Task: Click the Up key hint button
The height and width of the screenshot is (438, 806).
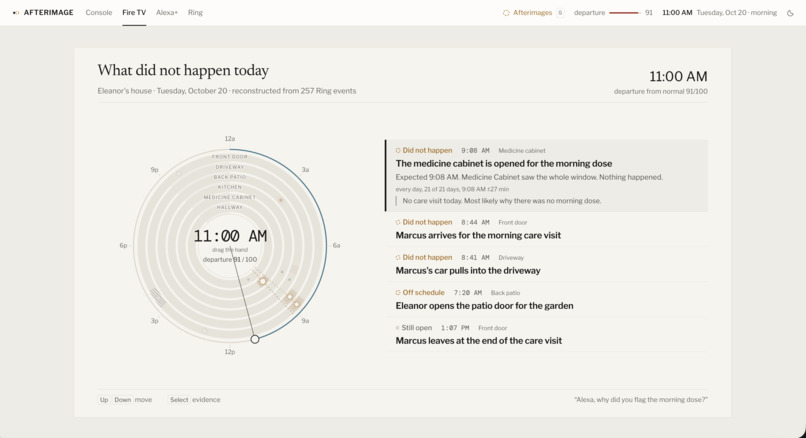Action: point(104,400)
